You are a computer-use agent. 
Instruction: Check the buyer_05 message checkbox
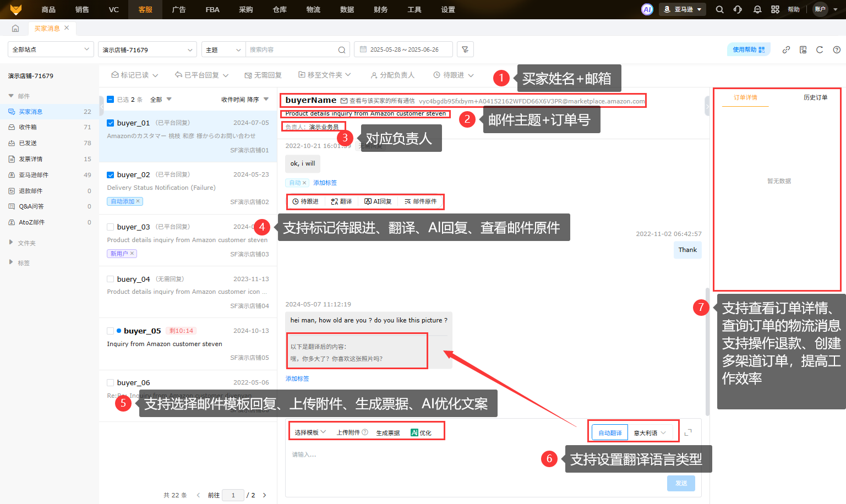pyautogui.click(x=110, y=331)
